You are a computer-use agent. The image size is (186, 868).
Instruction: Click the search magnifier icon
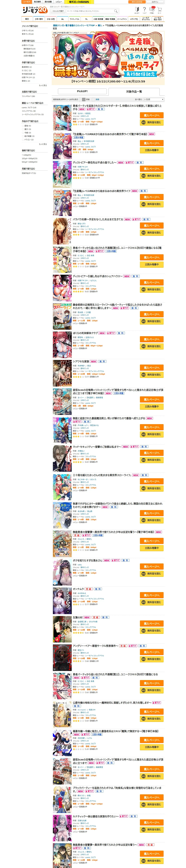click(x=116, y=11)
